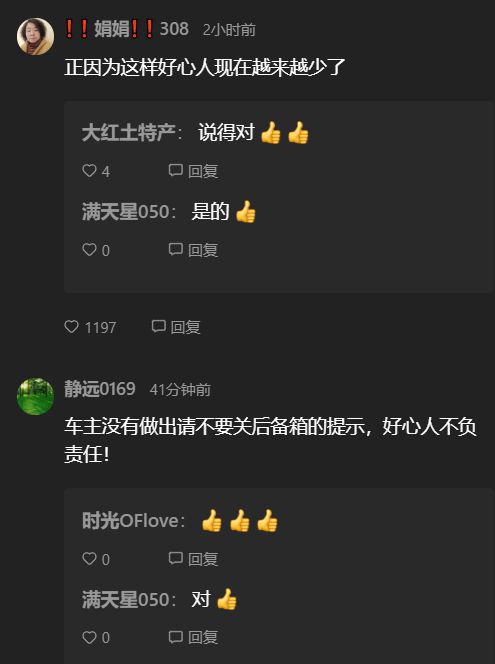Image resolution: width=495 pixels, height=664 pixels.
Task: Select 静远0169's comment about 后备箱
Action: pyautogui.click(x=271, y=440)
